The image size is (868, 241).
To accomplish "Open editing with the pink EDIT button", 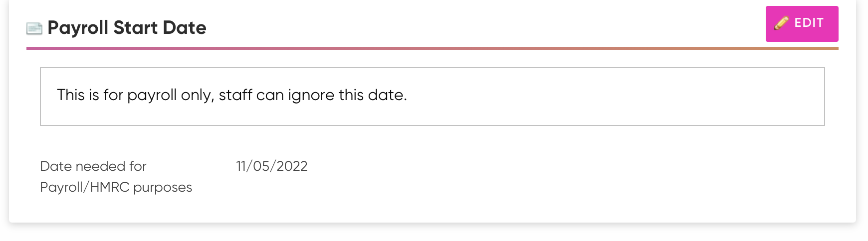I will click(802, 23).
